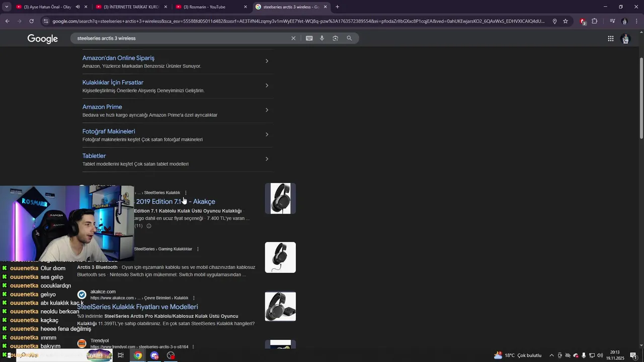Click the rating info icon beside (11)
The image size is (644, 362).
point(148,226)
